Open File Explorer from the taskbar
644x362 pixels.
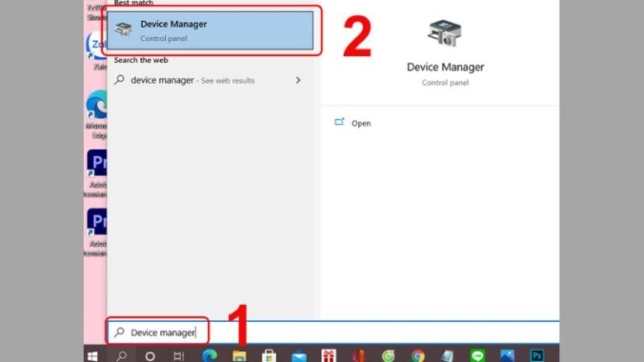click(239, 355)
